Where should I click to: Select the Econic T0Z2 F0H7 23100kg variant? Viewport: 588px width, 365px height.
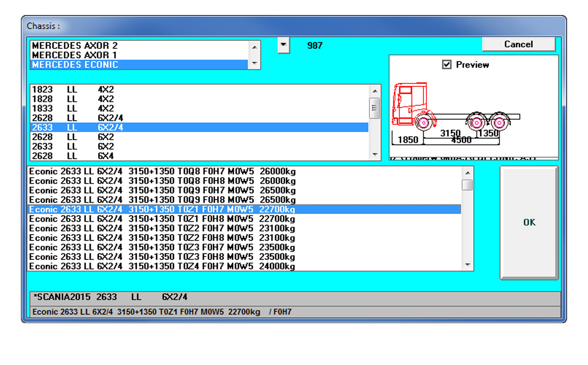[x=245, y=229]
